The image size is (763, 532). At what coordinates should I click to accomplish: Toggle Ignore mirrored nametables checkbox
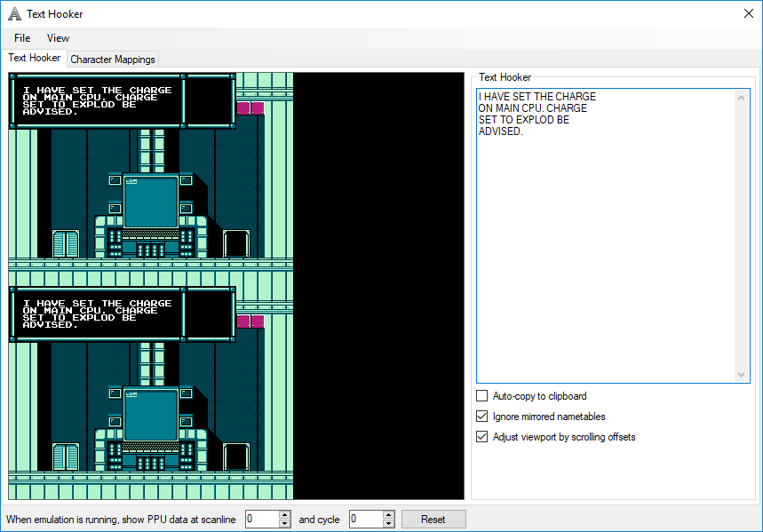[481, 417]
